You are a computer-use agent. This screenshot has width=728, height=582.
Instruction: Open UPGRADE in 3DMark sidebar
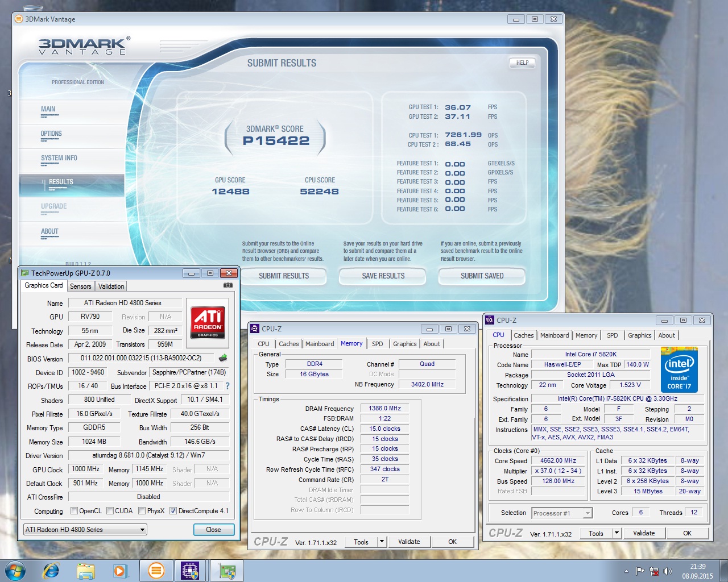(x=72, y=210)
